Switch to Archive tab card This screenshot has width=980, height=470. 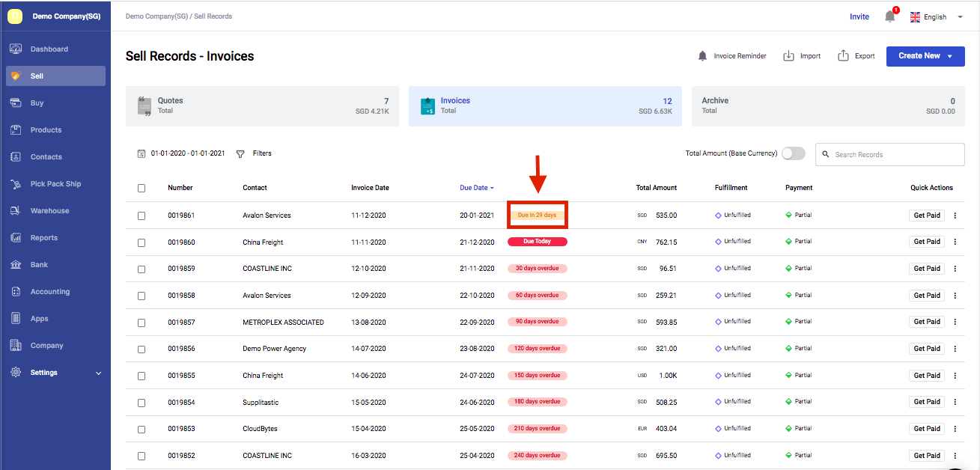(828, 106)
